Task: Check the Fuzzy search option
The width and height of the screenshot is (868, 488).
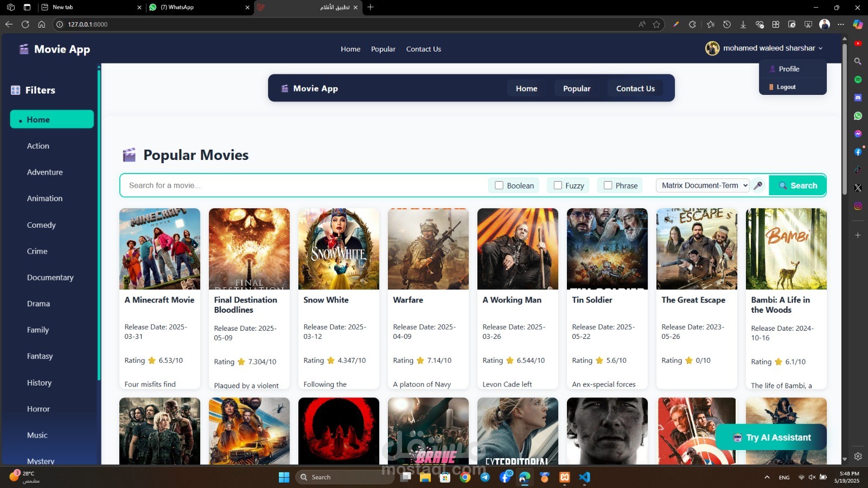Action: pyautogui.click(x=558, y=185)
